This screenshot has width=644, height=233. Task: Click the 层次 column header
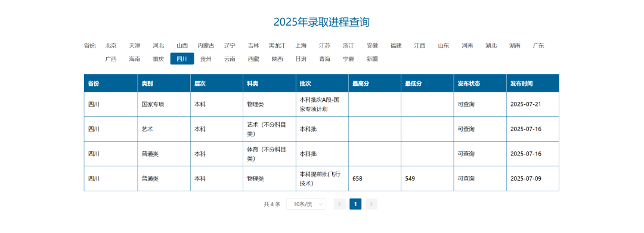[216, 83]
